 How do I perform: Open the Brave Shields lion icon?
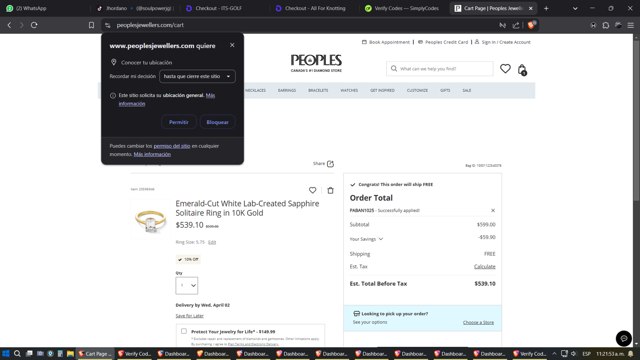point(531,25)
